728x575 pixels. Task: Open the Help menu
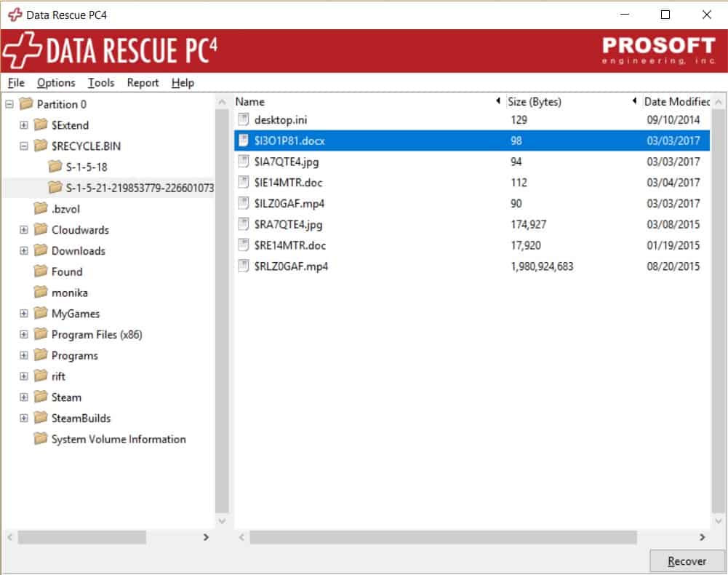183,83
